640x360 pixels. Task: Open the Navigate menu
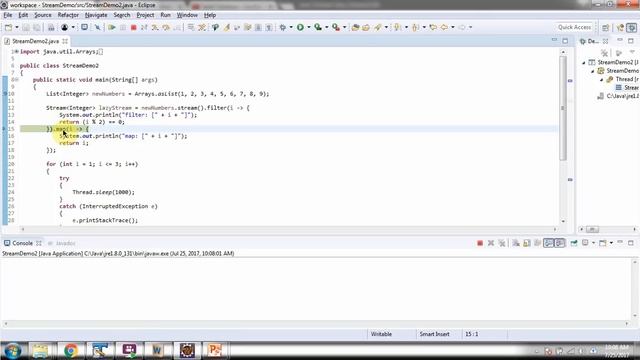click(96, 15)
